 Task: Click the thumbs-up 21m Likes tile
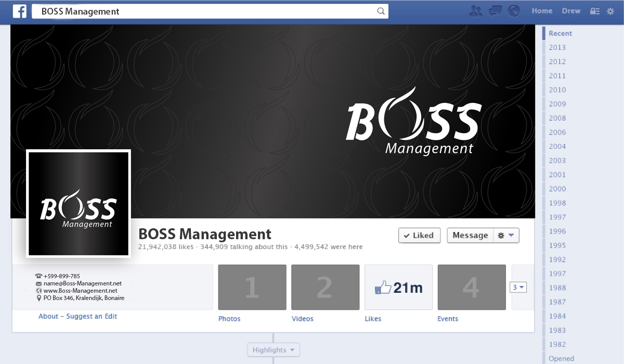tap(398, 287)
